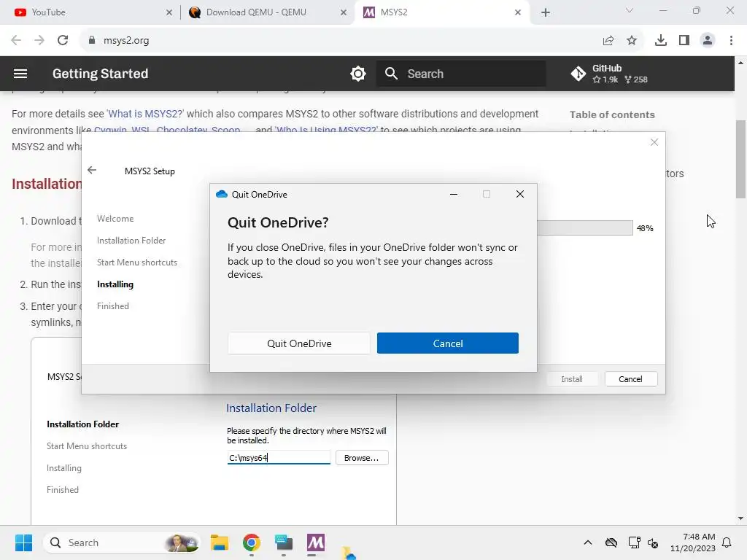This screenshot has width=747, height=560.
Task: Click the browser forward arrow
Action: click(39, 41)
